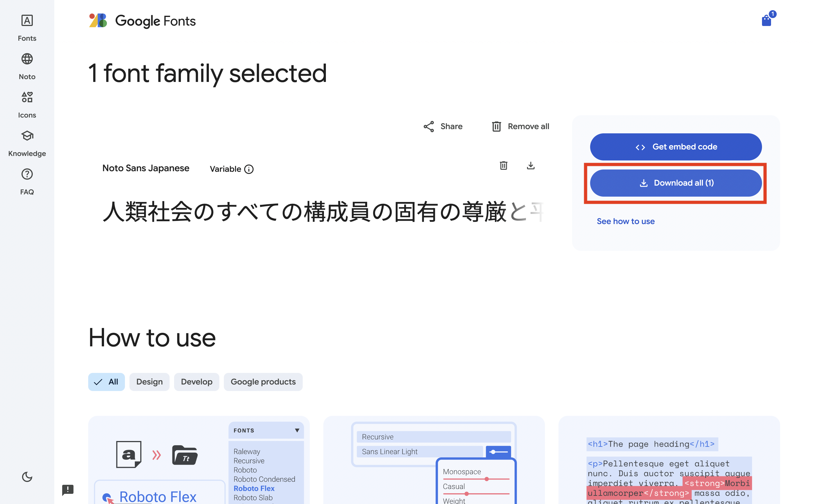Click the Share button

coord(443,126)
